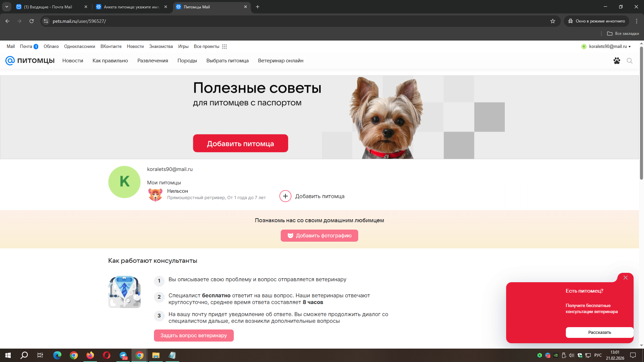Click Задать вопрос ветеринару button
644x362 pixels.
point(194,335)
